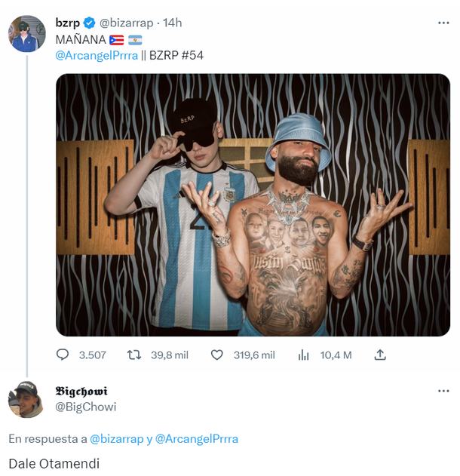Click Bigchowi's profile avatar

click(25, 399)
